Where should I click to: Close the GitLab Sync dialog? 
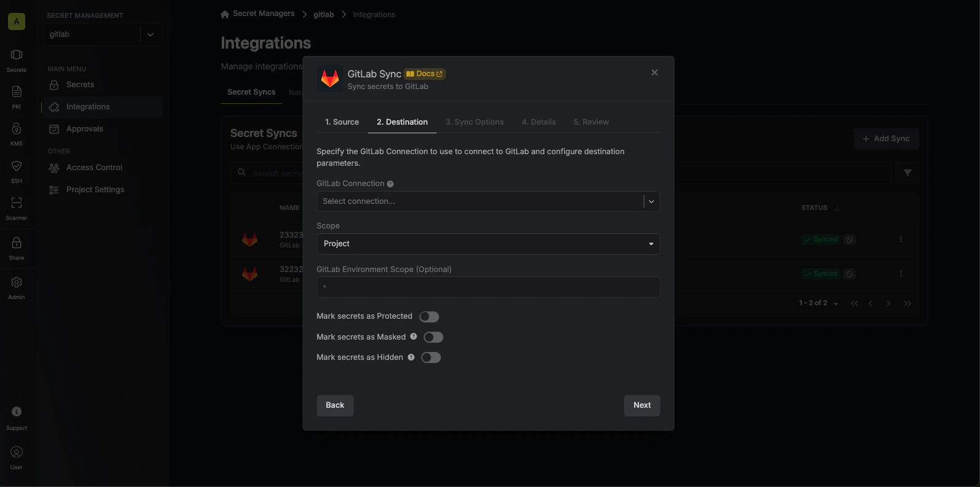654,72
